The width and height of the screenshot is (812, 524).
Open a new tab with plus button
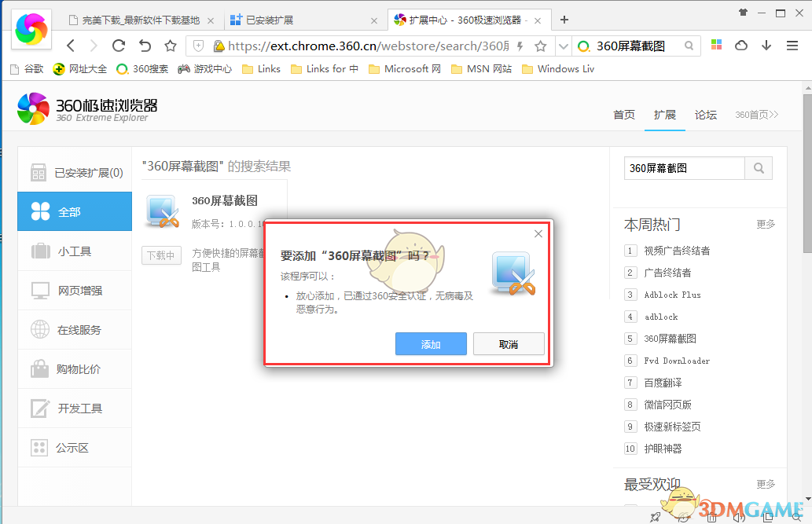[564, 20]
